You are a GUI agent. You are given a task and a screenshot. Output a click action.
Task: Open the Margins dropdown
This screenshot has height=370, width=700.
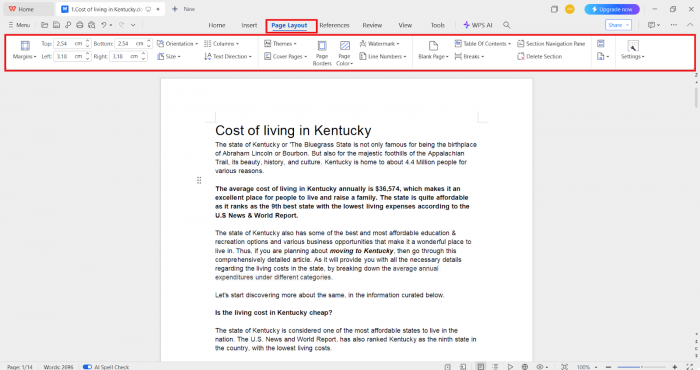point(25,50)
